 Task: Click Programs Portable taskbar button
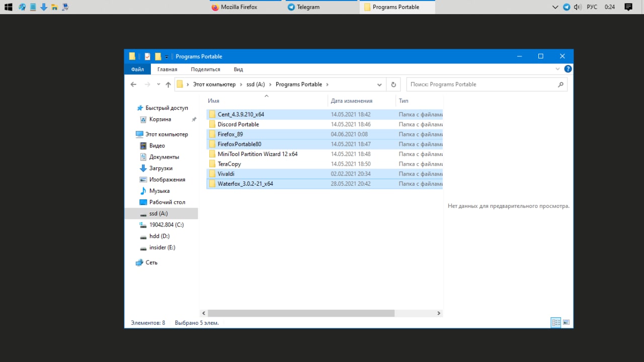tap(397, 7)
